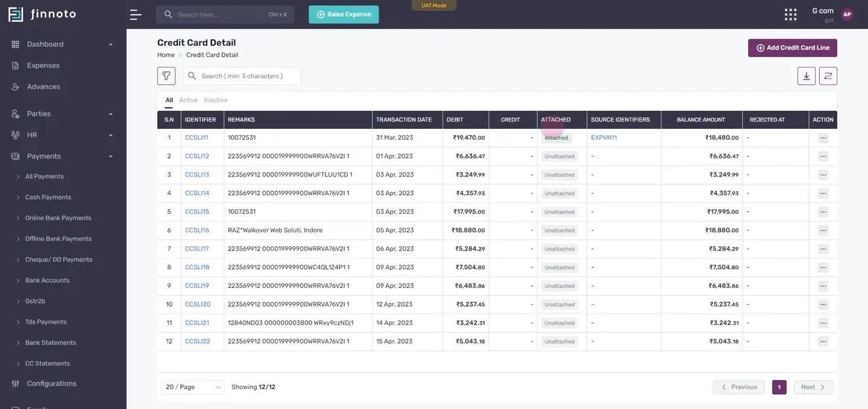868x409 pixels.
Task: Click the Raise Expense button
Action: (344, 14)
